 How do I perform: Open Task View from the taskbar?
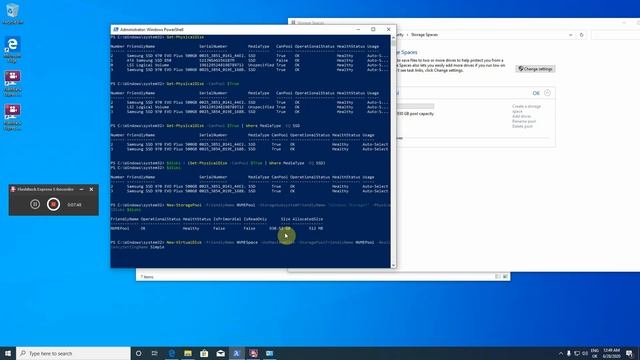click(155, 353)
